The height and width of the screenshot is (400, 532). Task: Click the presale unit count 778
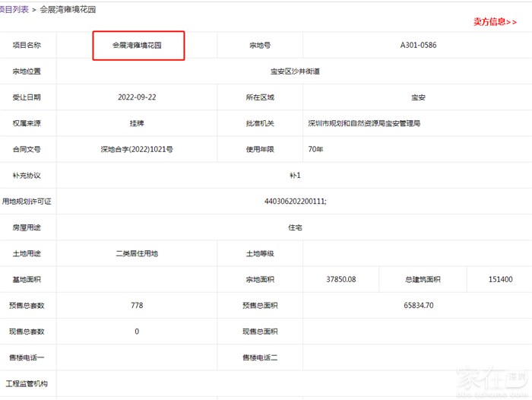137,306
